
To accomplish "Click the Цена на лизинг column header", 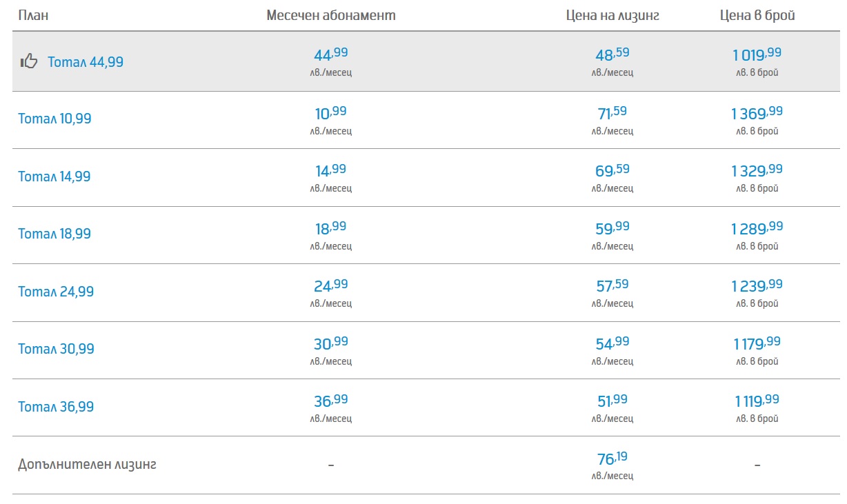I will (612, 15).
